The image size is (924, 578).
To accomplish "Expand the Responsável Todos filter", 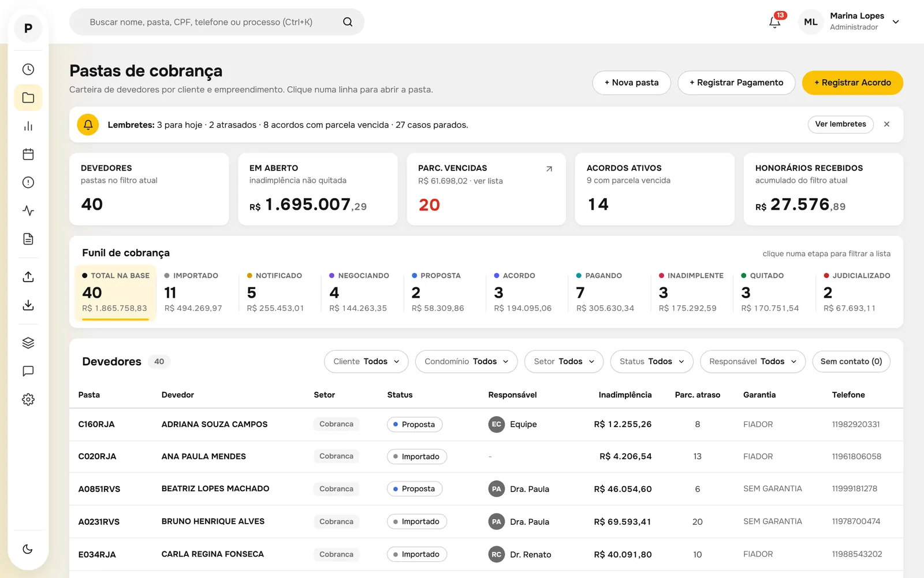I will coord(752,362).
